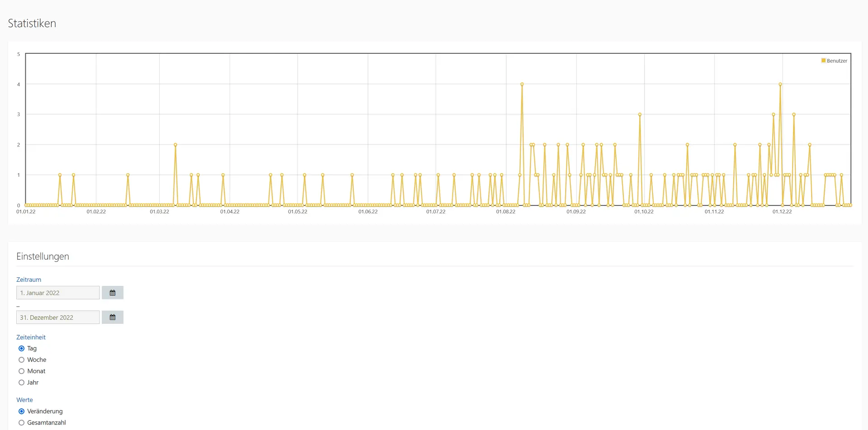Select the Gesamtanzahl values option
Screen dimensions: 868x430
click(21, 422)
